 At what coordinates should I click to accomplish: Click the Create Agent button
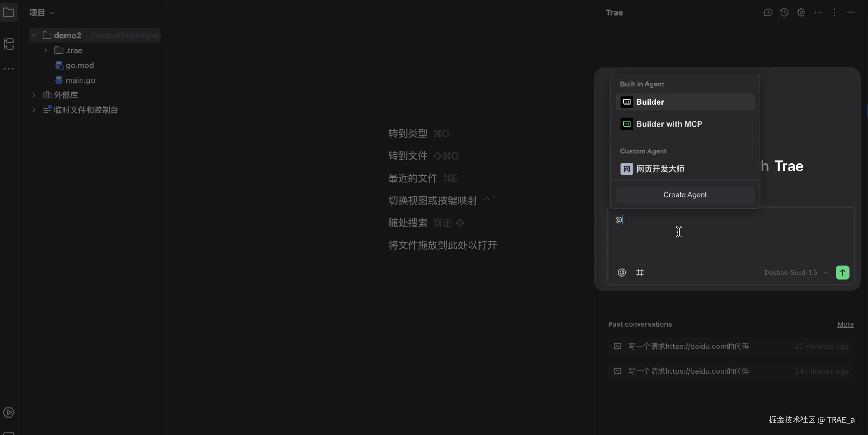point(685,194)
